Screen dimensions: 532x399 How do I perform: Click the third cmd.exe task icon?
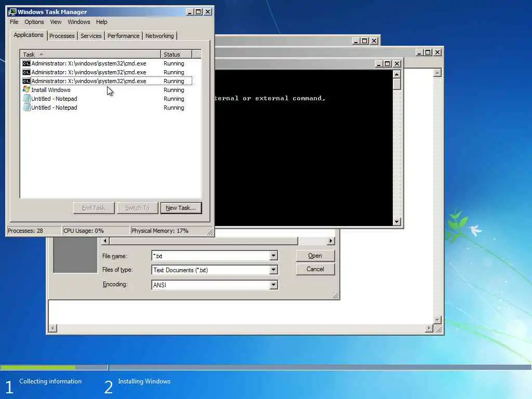(26, 81)
